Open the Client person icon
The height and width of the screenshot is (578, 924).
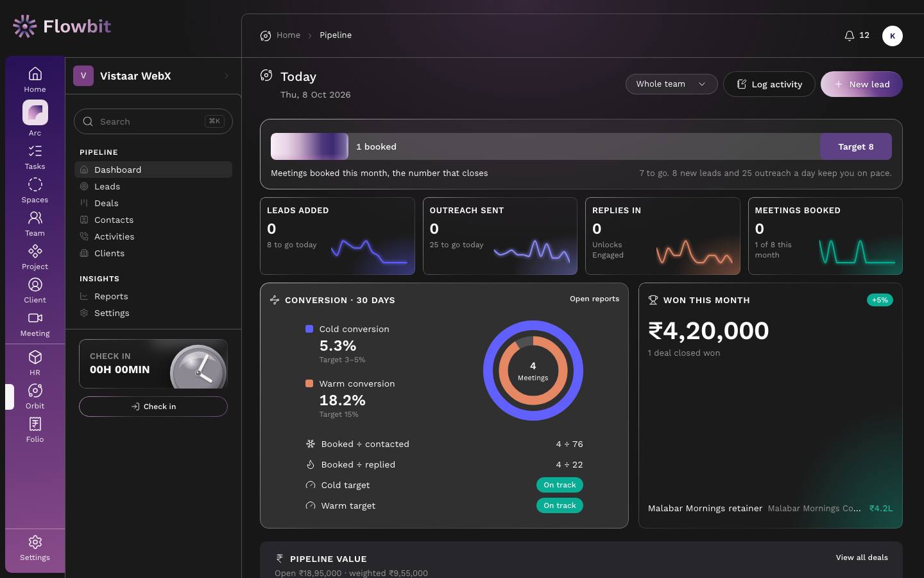pos(35,285)
